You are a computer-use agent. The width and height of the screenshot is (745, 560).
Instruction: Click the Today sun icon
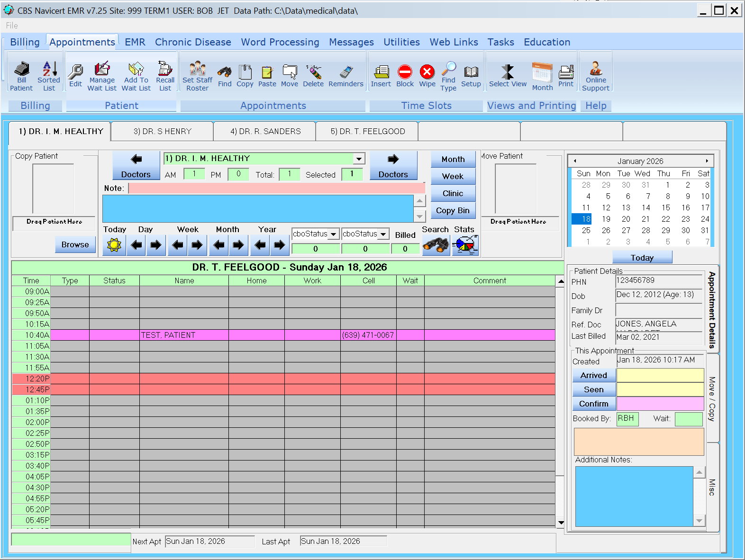114,245
